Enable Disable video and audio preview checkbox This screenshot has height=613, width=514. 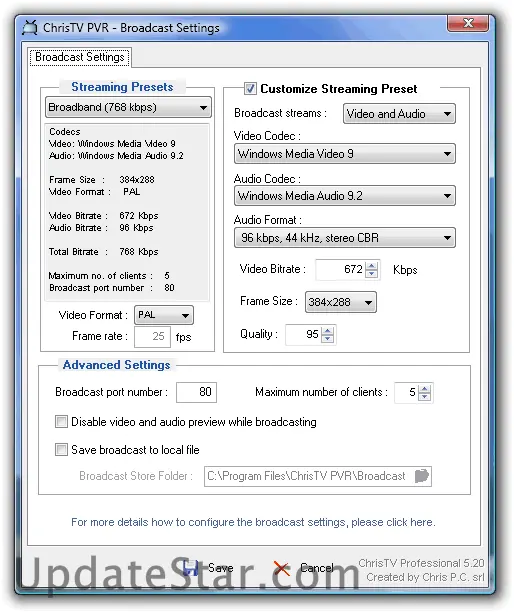pos(61,422)
